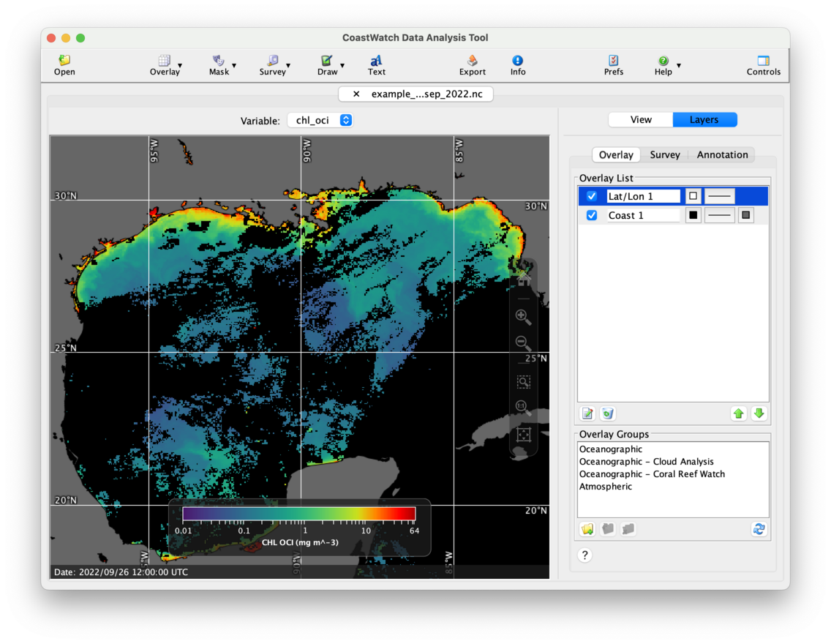Toggle the Coast 1 overlay visibility

(592, 215)
